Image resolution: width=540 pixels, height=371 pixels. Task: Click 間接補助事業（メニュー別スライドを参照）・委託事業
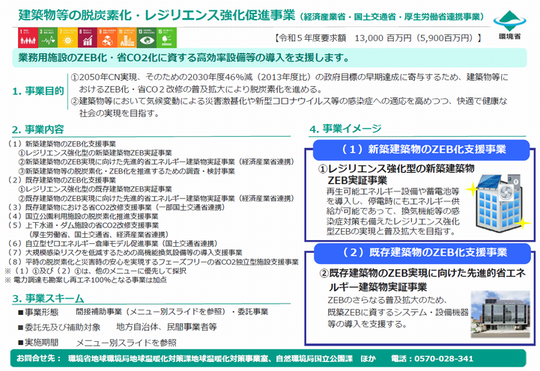[172, 312]
